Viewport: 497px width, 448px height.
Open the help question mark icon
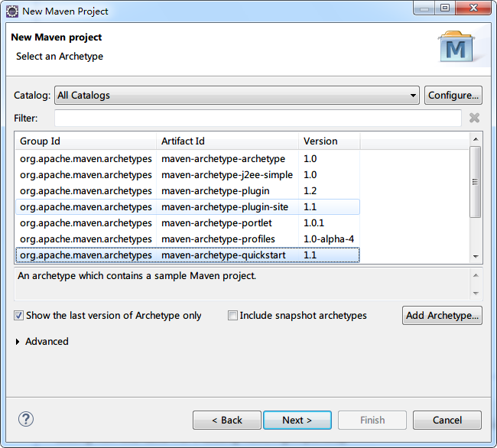26,419
